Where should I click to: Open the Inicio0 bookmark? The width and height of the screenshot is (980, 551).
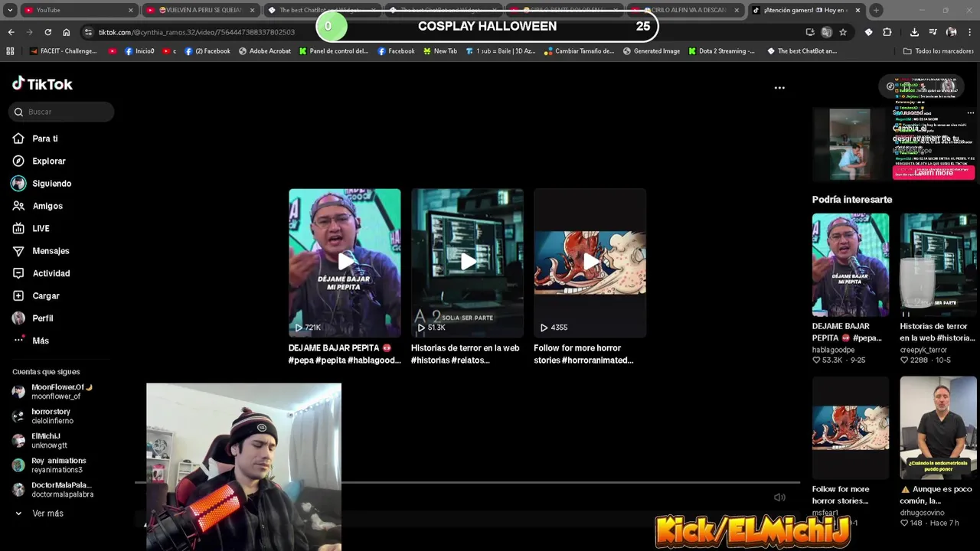click(x=139, y=51)
